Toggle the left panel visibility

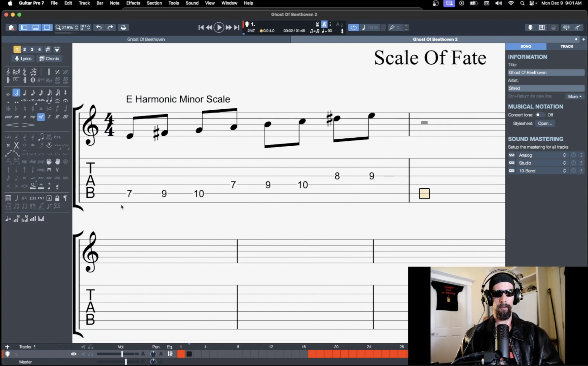24,27
